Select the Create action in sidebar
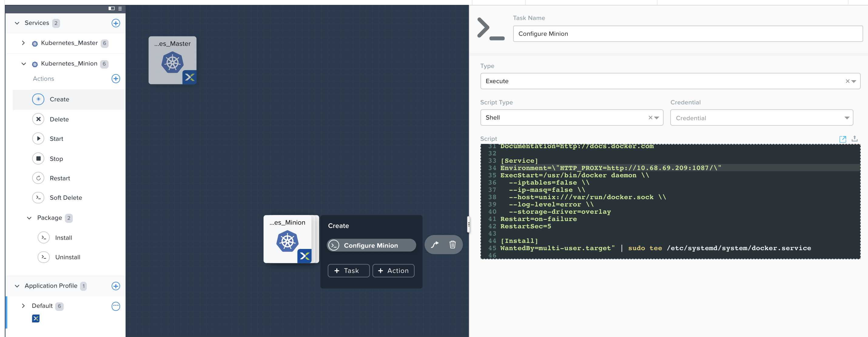The image size is (868, 337). point(69,99)
